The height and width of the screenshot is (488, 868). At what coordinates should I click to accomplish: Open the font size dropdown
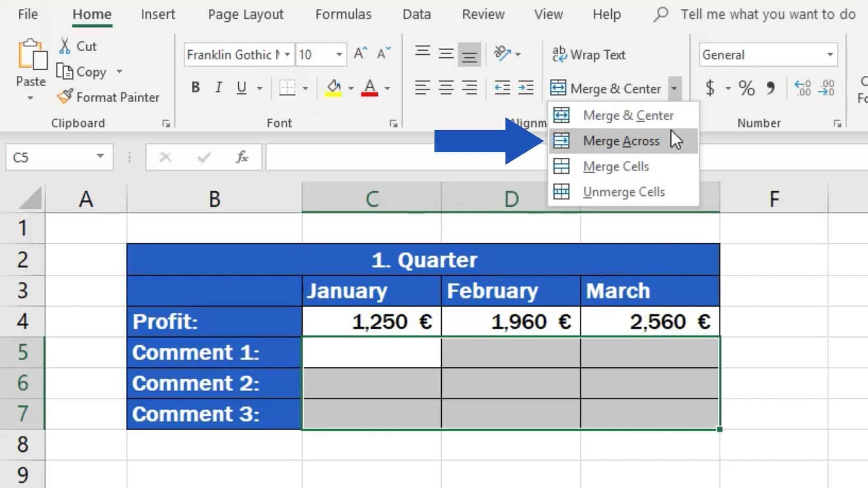pos(339,55)
